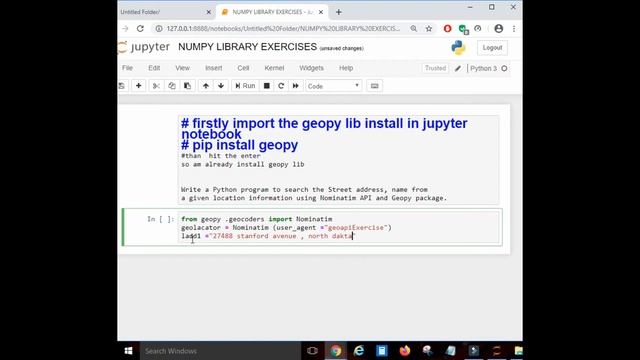Click the zoom magnifier icon in address bar
The width and height of the screenshot is (640, 360).
click(x=413, y=29)
